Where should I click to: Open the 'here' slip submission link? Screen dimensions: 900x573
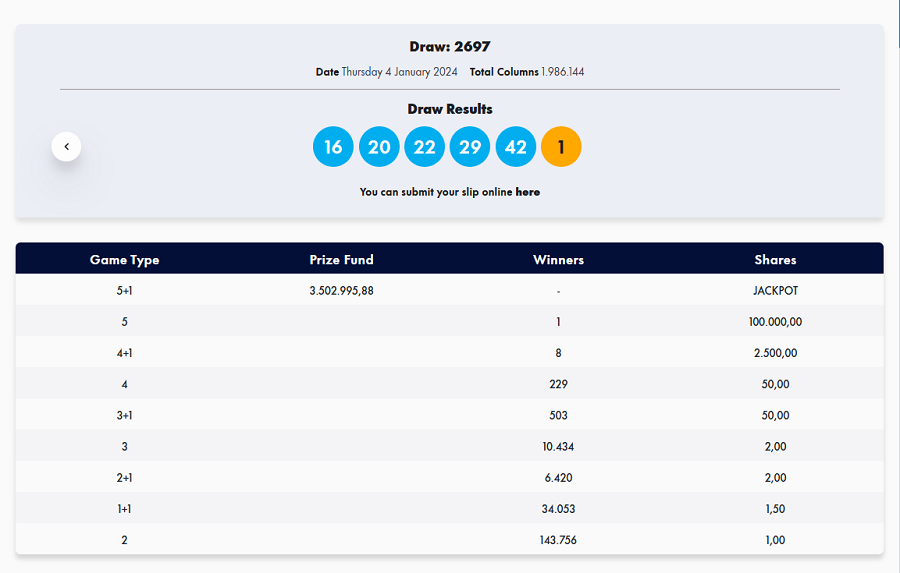(x=527, y=192)
